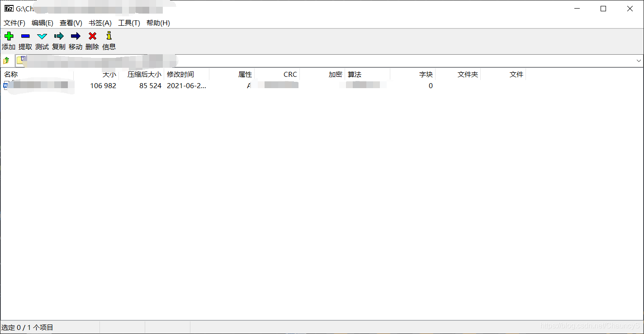Click the green Add (添加) plus icon
Viewport: 644px width, 334px height.
9,36
